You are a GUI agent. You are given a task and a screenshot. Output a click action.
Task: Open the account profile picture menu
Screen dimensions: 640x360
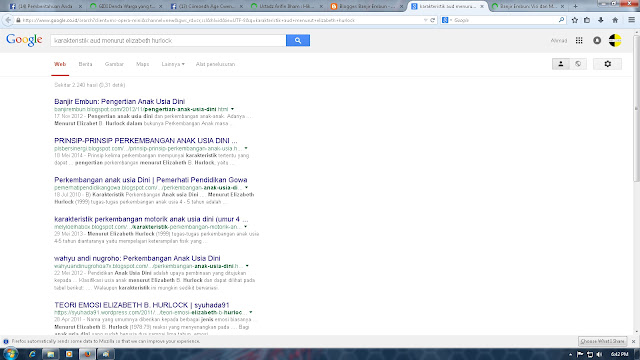pos(615,40)
